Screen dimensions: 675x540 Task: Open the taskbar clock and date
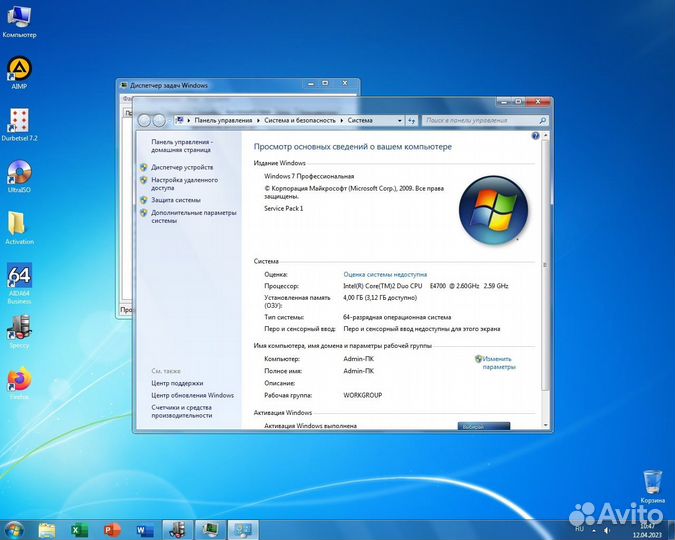(647, 531)
